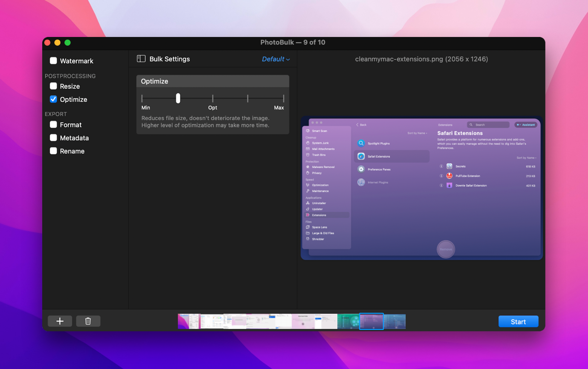Click the 'PhotoBulk — 9 of 10' title

click(x=293, y=42)
